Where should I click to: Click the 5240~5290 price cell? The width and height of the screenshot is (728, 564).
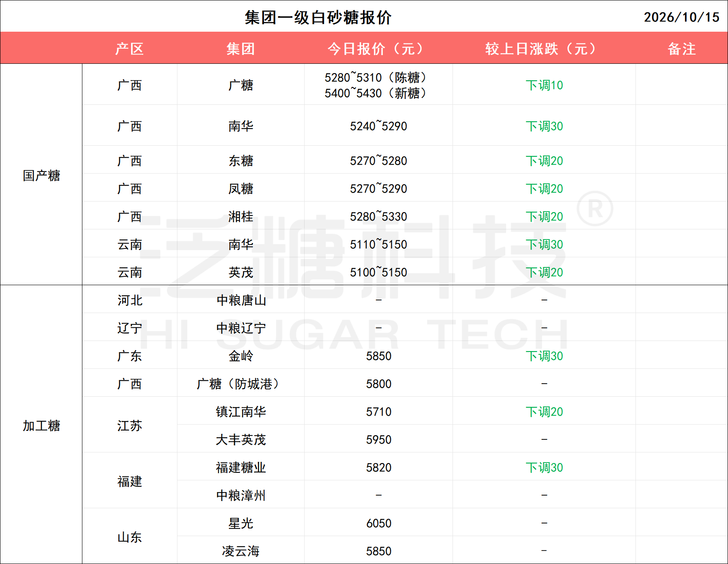(378, 126)
